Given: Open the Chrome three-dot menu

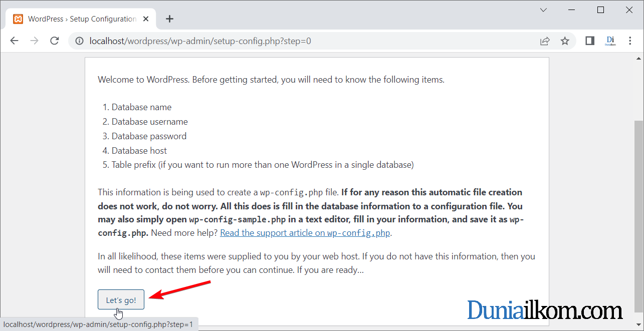Looking at the screenshot, I should coord(630,41).
